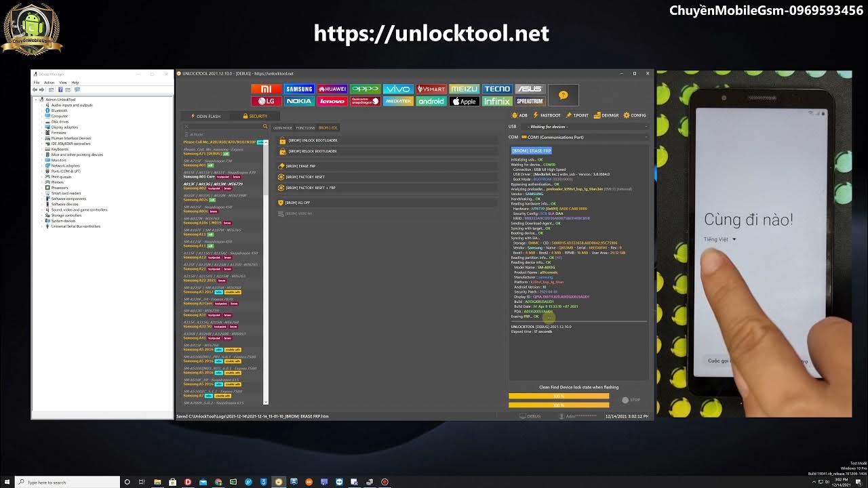Screen dimensions: 868x488
Task: Switch to the ODIN FLASH tab
Action: 205,116
